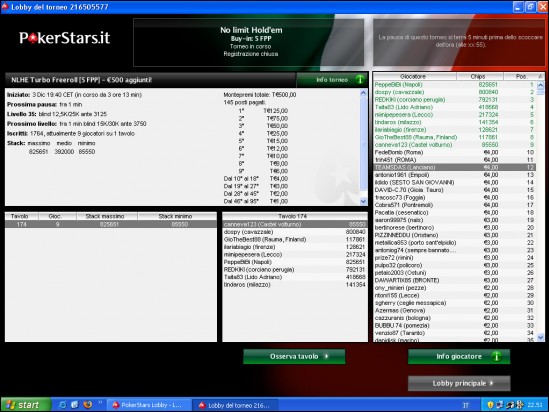549x412 pixels.
Task: Select canneva123 (Castel volturno) in Tavolo 174 list
Action: coord(295,224)
